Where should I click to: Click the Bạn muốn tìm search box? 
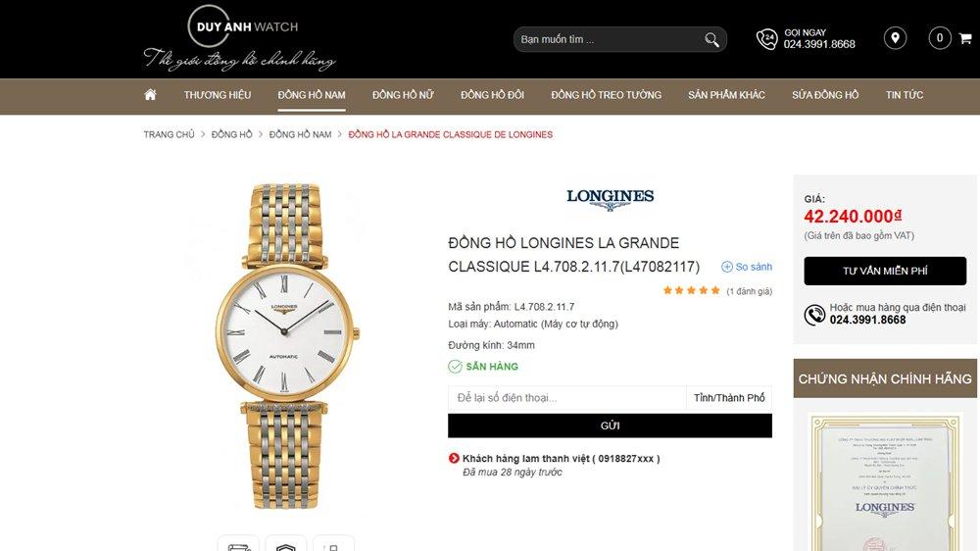coord(610,39)
